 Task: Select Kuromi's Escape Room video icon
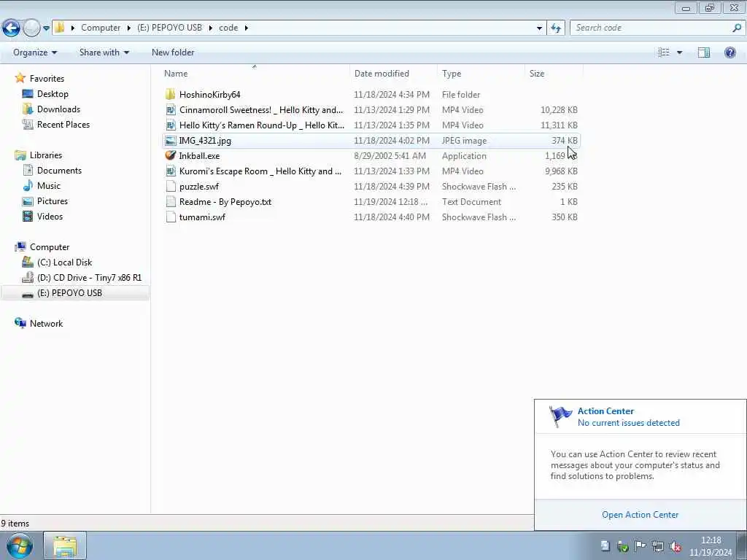(170, 171)
